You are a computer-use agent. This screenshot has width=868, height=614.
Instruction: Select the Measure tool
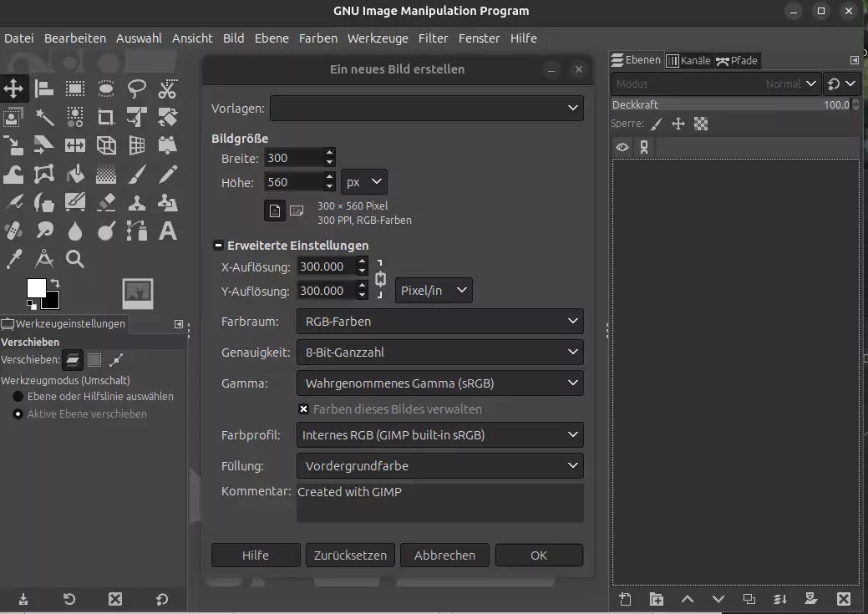[x=44, y=259]
